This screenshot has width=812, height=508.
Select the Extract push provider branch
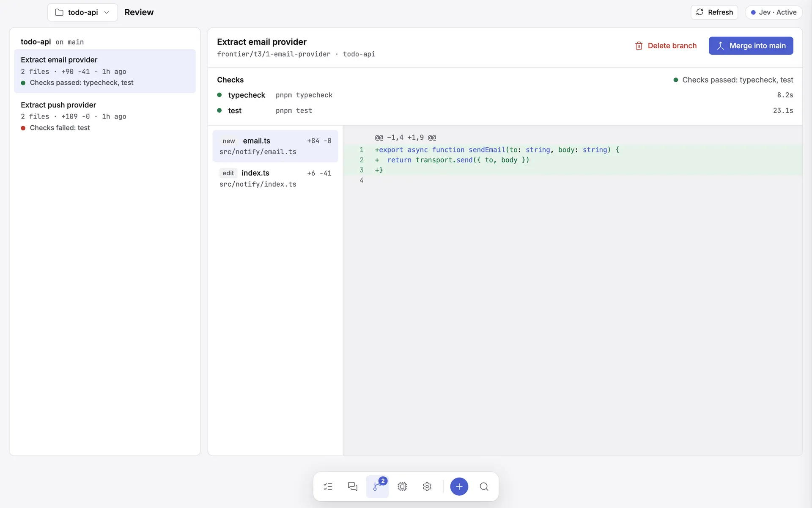pyautogui.click(x=105, y=116)
